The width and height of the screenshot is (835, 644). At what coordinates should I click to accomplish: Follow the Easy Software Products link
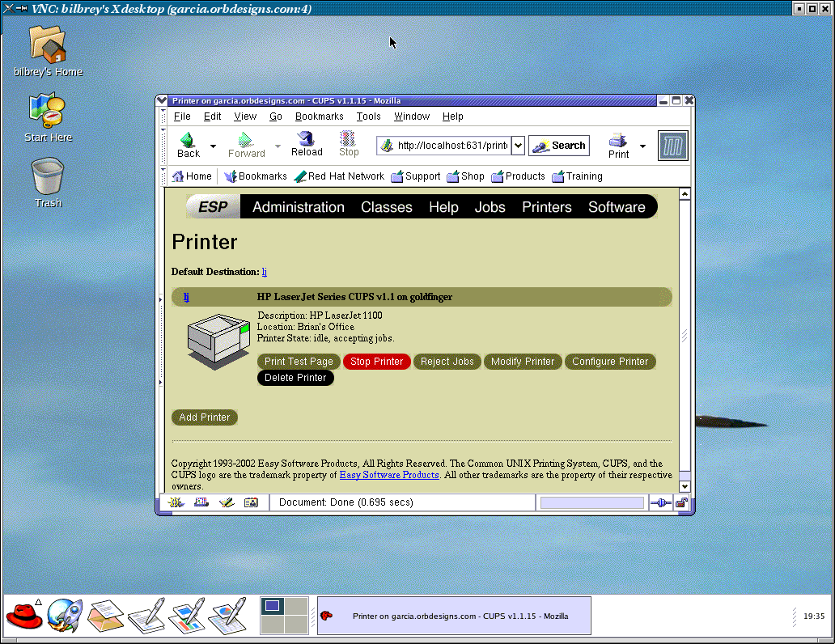click(x=388, y=475)
